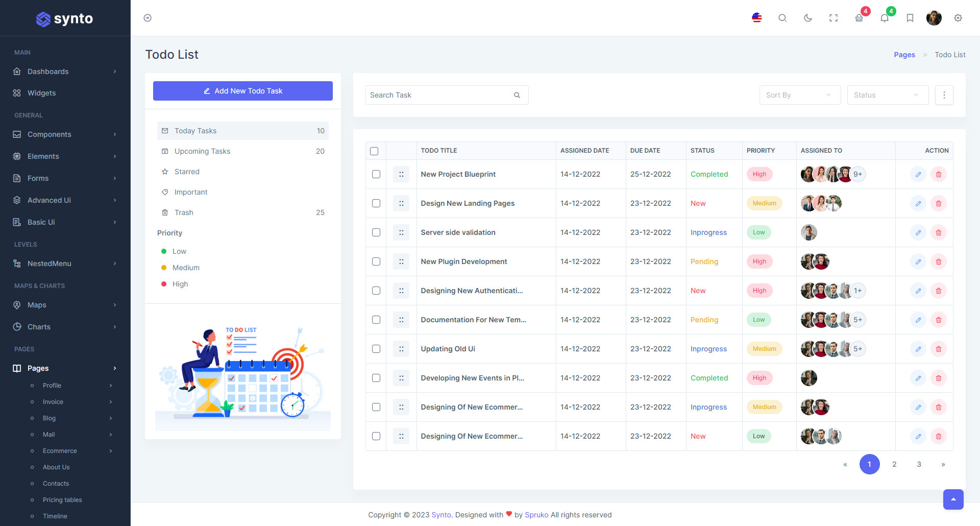Open the Status filter dropdown

pos(887,95)
